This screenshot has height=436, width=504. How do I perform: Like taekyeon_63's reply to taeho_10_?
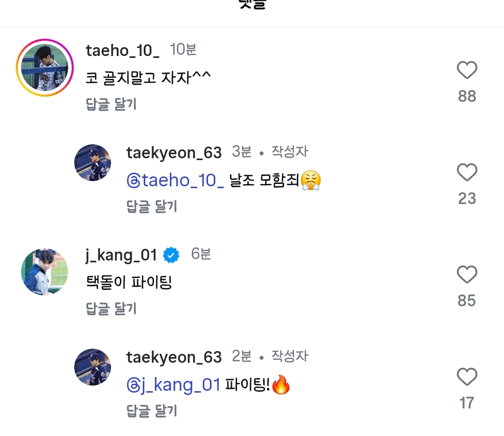[x=467, y=173]
